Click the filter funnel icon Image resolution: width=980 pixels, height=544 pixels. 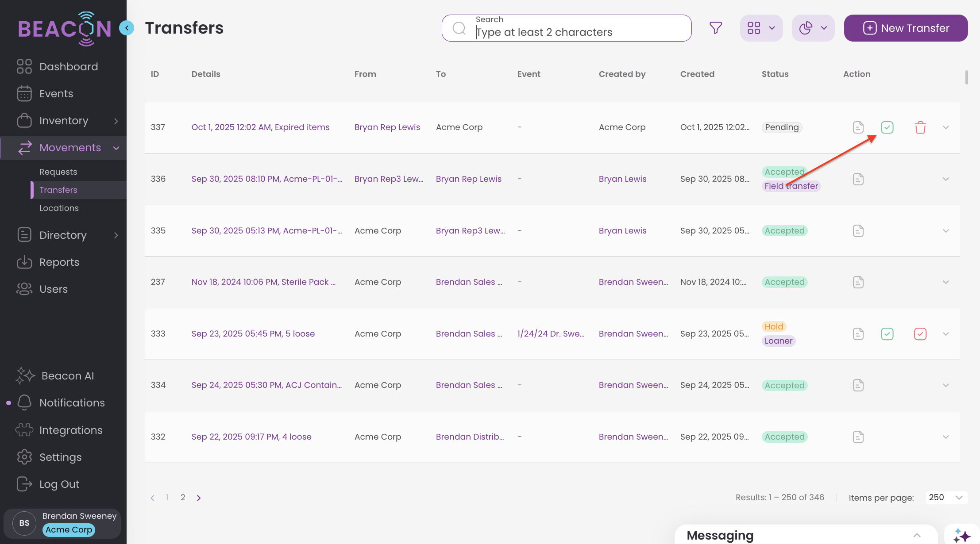[x=716, y=28]
